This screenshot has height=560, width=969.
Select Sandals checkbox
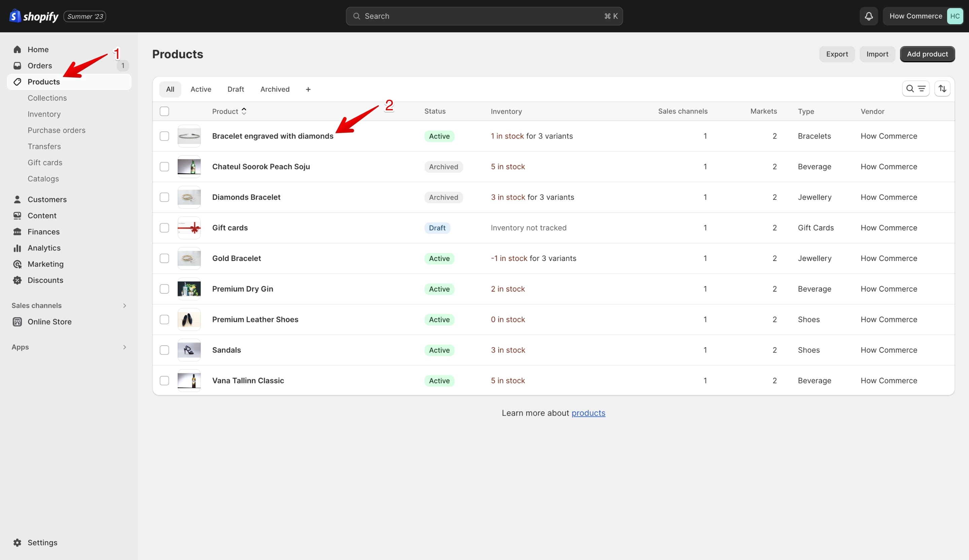[x=164, y=350]
